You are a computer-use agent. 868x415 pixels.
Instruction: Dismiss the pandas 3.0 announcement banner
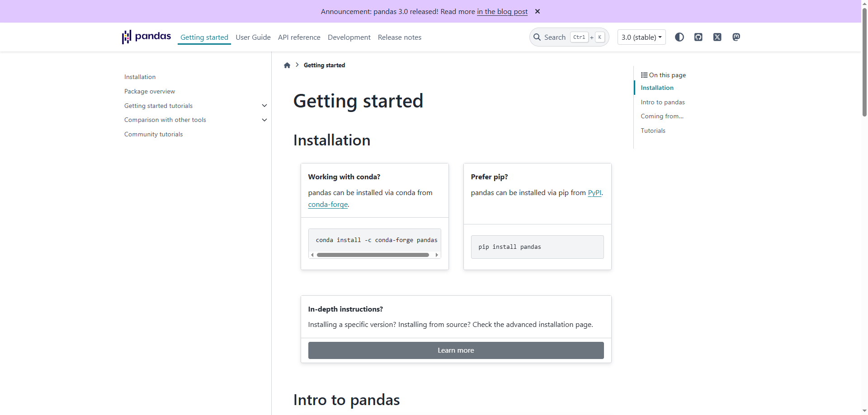537,11
